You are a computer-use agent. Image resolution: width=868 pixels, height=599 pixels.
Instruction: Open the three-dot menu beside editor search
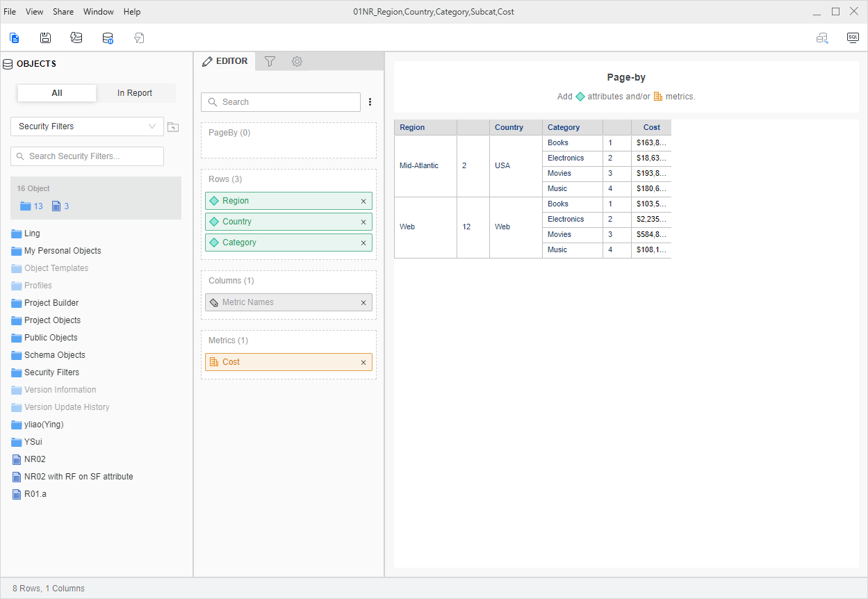[370, 102]
